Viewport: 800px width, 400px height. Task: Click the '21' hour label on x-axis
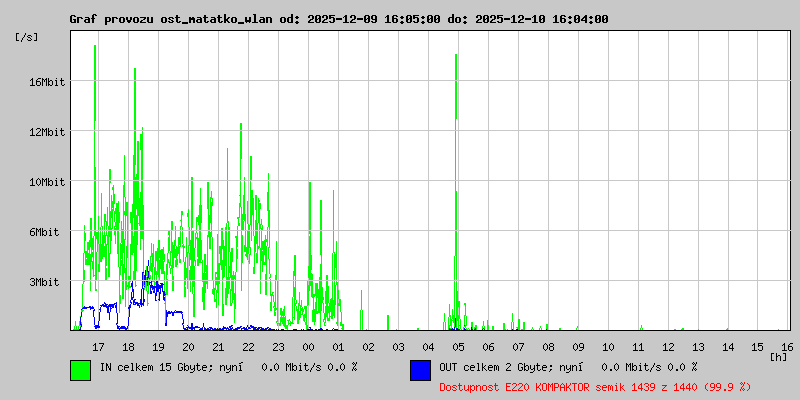[x=218, y=347]
